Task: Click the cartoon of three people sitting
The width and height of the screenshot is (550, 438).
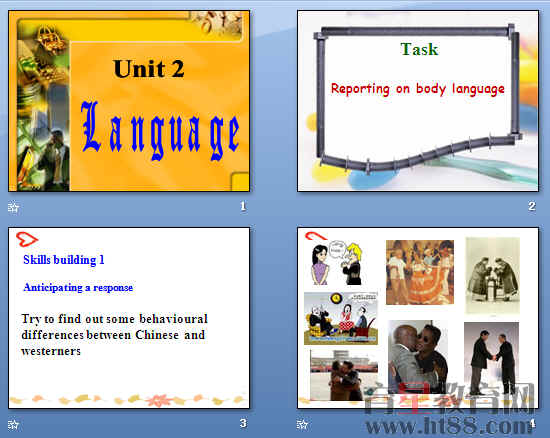Action: (341, 318)
